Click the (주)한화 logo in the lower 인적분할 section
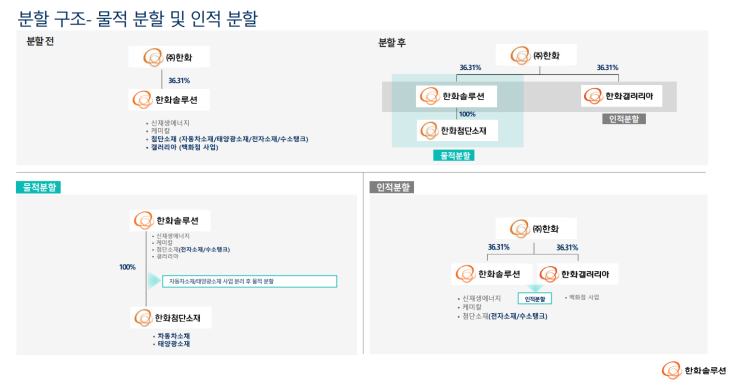743x385 pixels. [536, 229]
